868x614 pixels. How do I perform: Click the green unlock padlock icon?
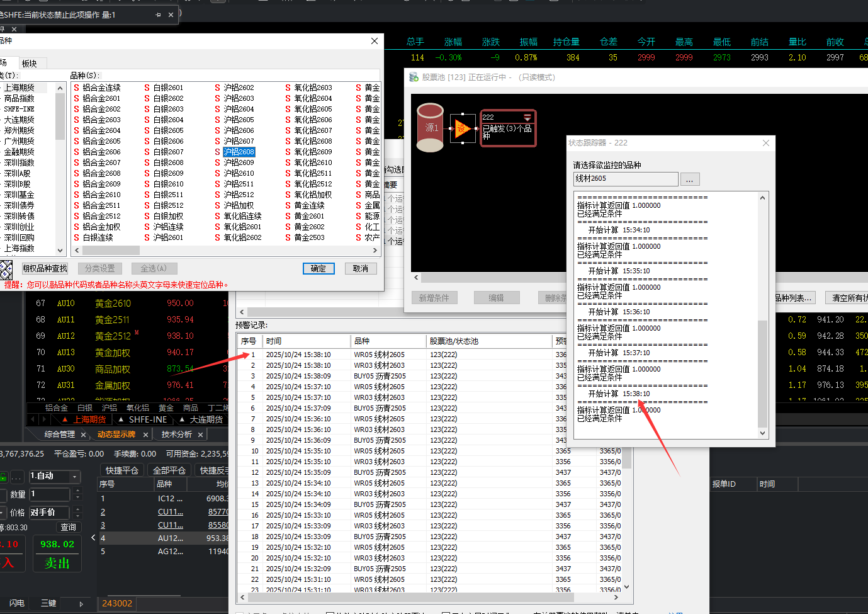[x=3, y=477]
